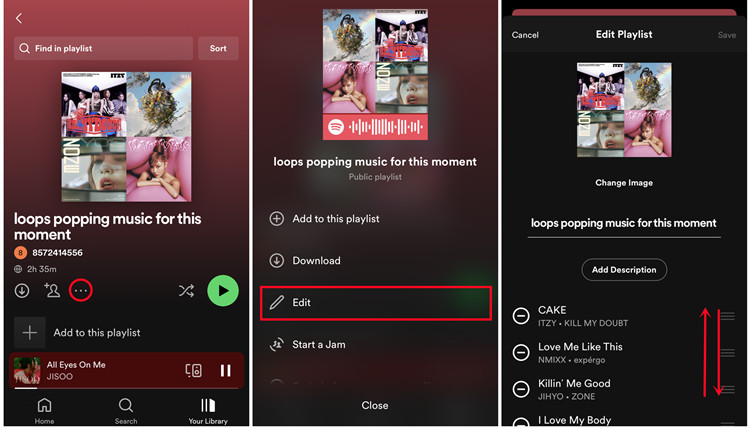Select the 'NMIXX • expérgo' subtitle

coord(572,360)
